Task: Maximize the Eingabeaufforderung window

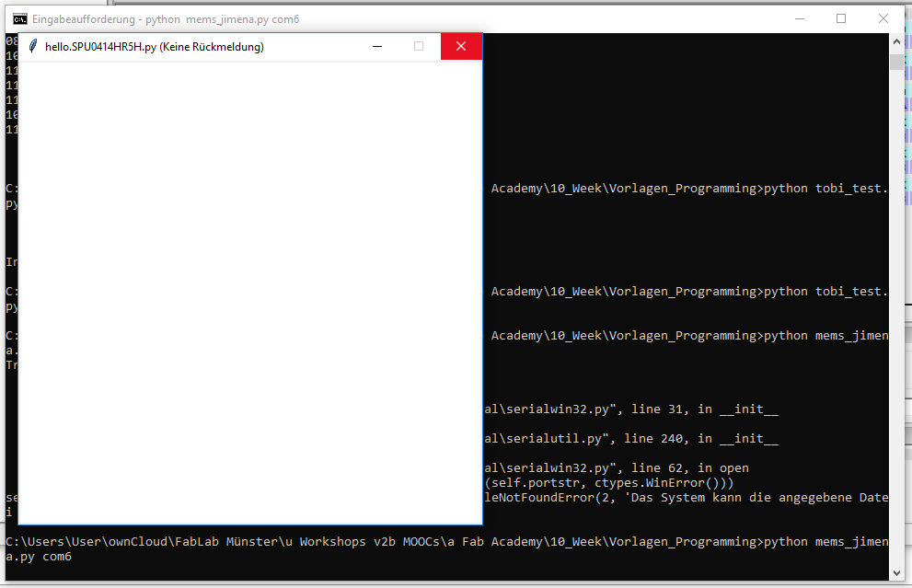Action: coord(841,18)
